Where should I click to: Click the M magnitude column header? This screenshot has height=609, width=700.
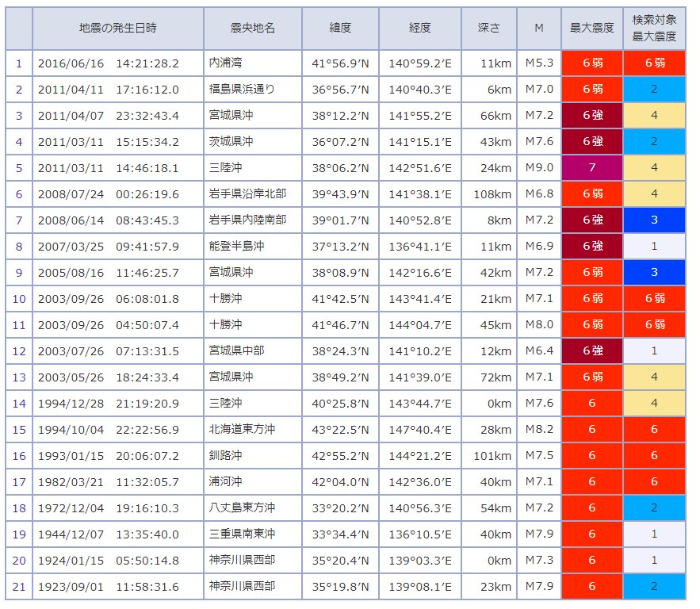pyautogui.click(x=539, y=28)
